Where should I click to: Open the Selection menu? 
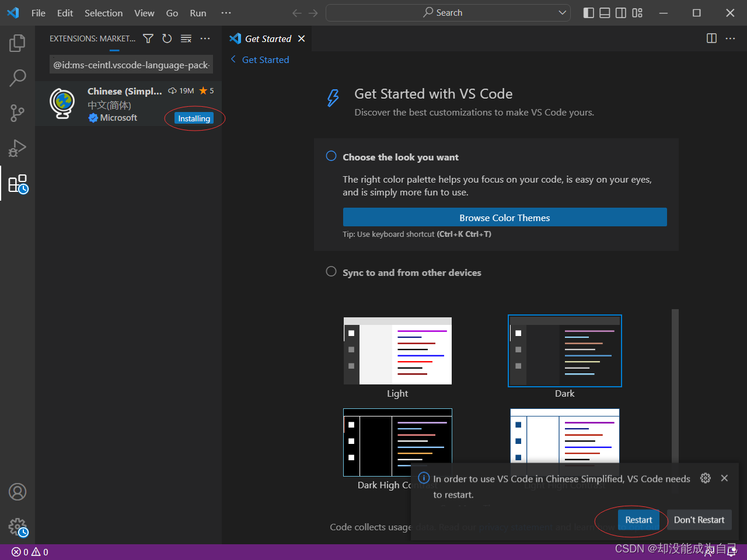[103, 13]
